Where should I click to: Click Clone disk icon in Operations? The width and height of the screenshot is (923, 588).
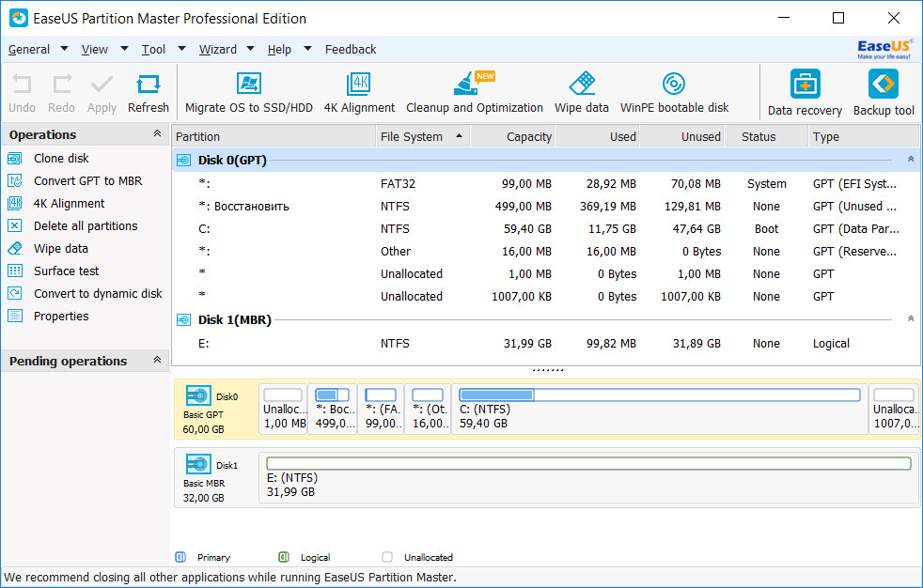pos(15,158)
